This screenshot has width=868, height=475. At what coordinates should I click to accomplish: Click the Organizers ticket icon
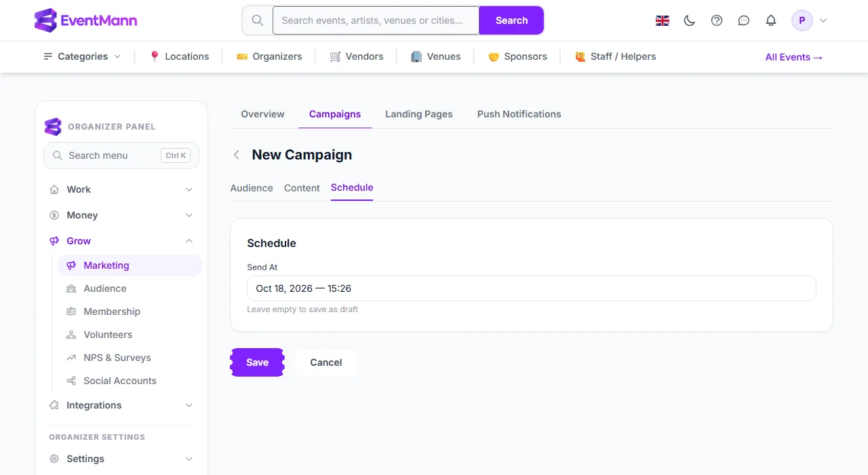pos(242,56)
